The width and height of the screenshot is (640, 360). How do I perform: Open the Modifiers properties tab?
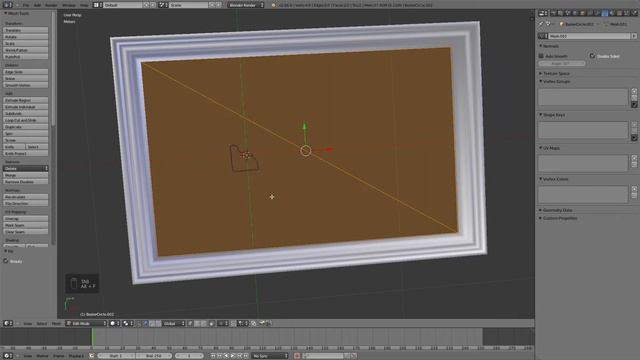(x=597, y=13)
